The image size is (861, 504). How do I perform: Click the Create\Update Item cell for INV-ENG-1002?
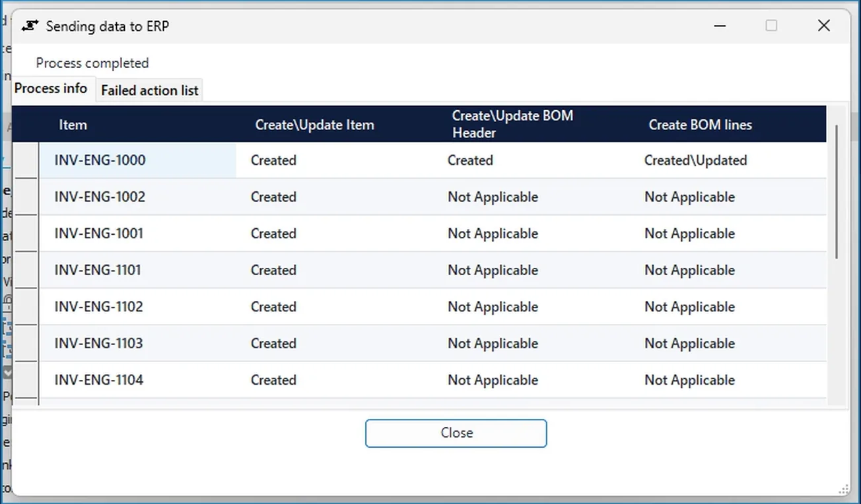334,197
